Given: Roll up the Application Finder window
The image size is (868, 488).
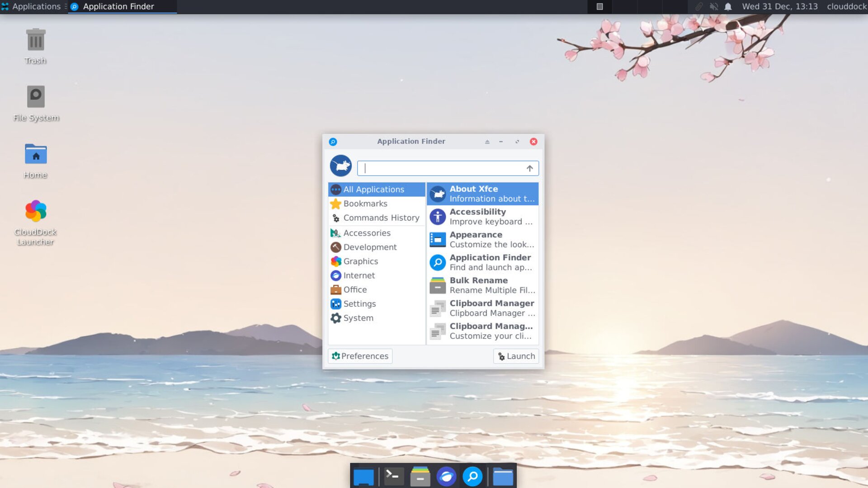Looking at the screenshot, I should 487,142.
